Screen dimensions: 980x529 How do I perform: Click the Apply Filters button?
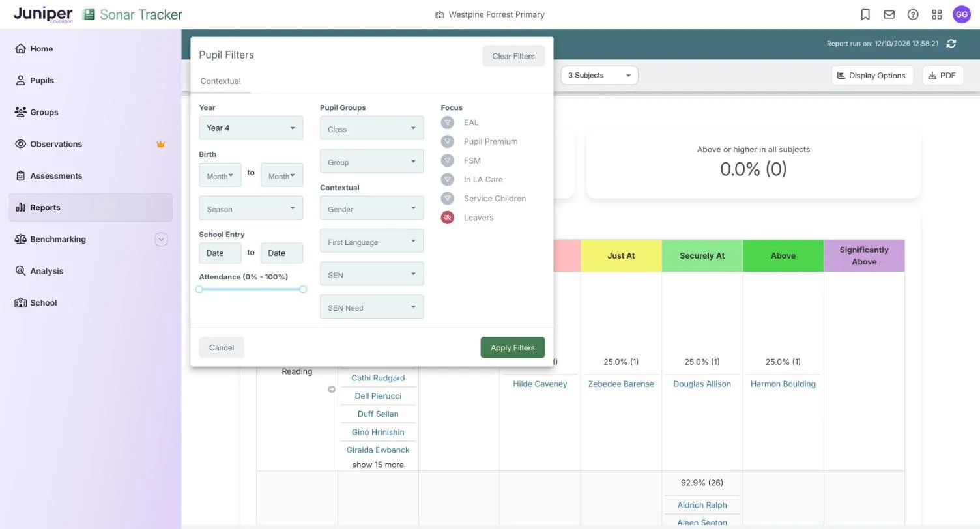click(513, 347)
